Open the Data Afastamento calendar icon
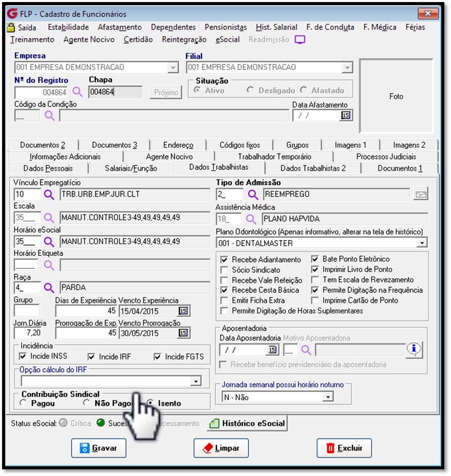 tap(346, 115)
